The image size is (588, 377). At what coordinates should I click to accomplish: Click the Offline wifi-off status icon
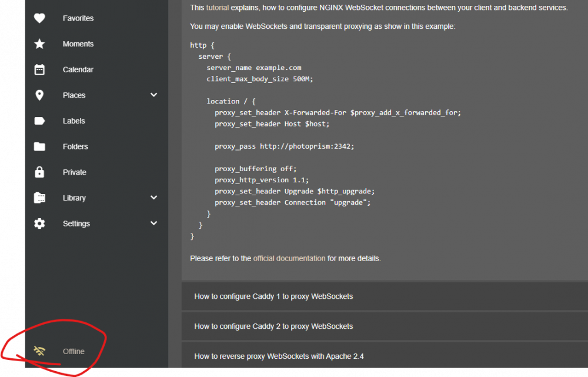pyautogui.click(x=39, y=351)
